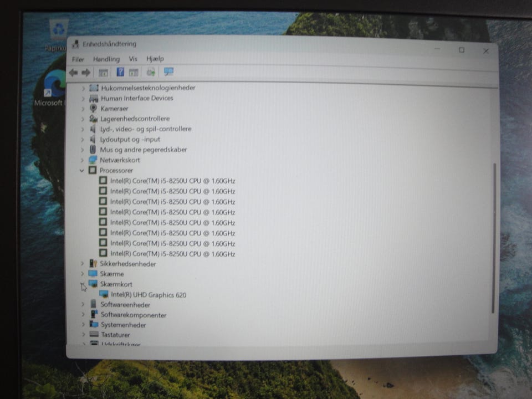Expand the Hukommelsesteknologienheder node
Image resolution: width=532 pixels, height=399 pixels.
83,89
